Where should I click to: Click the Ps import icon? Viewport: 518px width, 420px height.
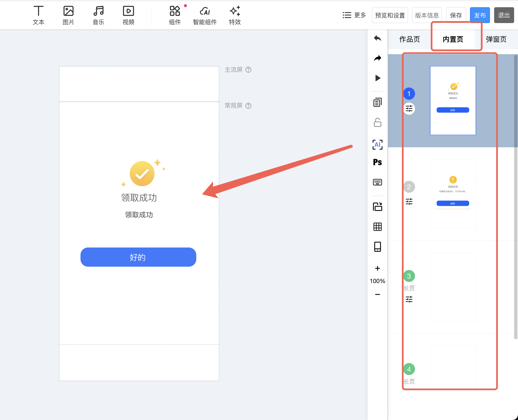coord(378,162)
